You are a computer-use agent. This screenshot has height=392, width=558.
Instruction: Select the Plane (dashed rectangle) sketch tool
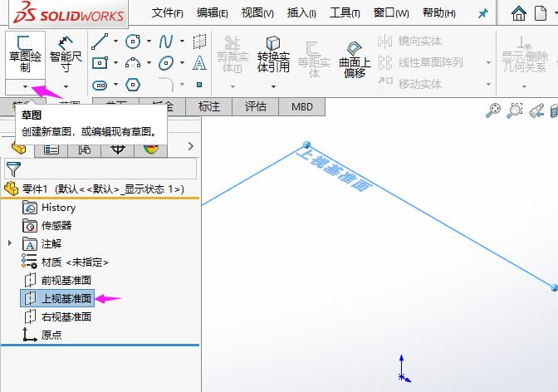pos(199,42)
